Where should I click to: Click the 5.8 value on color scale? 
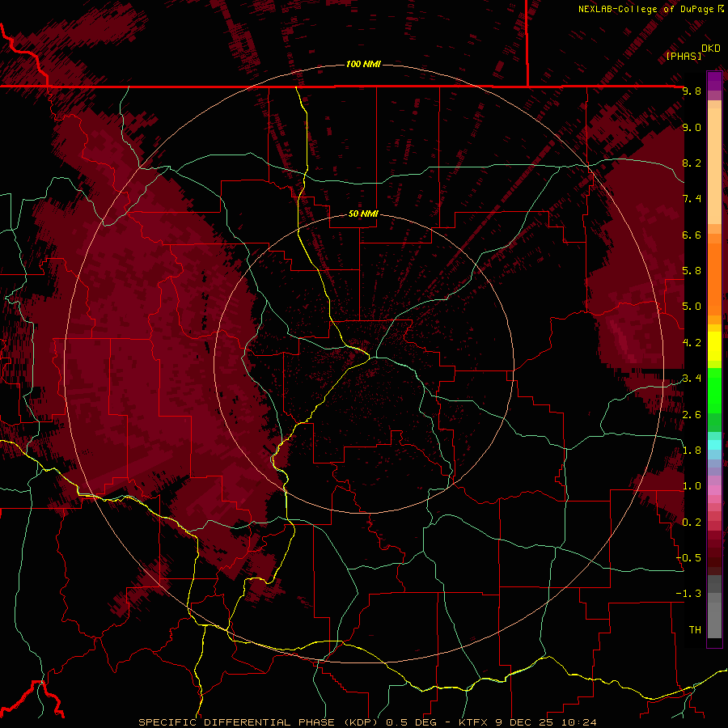692,271
